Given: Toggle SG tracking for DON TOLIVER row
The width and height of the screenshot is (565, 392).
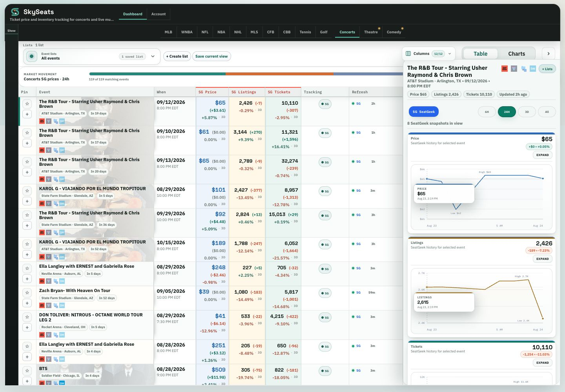Looking at the screenshot, I should coord(325,318).
